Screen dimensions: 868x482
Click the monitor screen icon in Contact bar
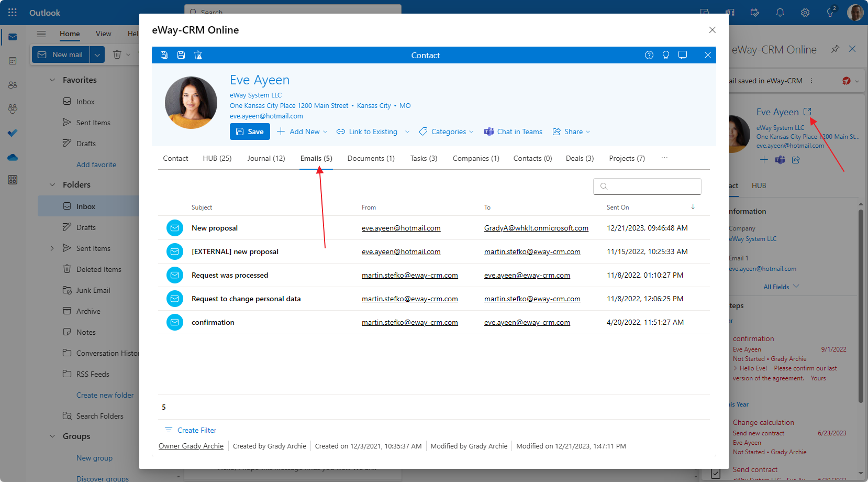click(683, 55)
